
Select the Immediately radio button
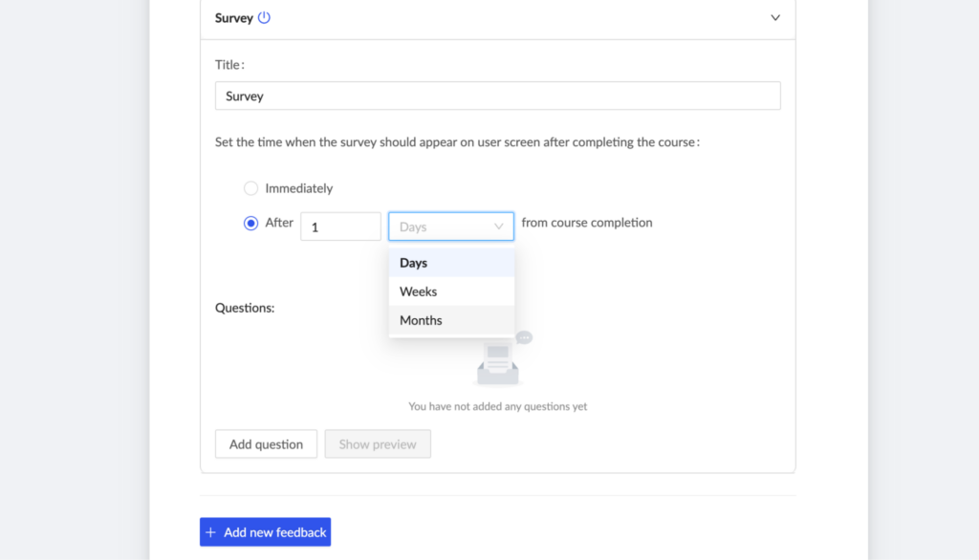[250, 188]
